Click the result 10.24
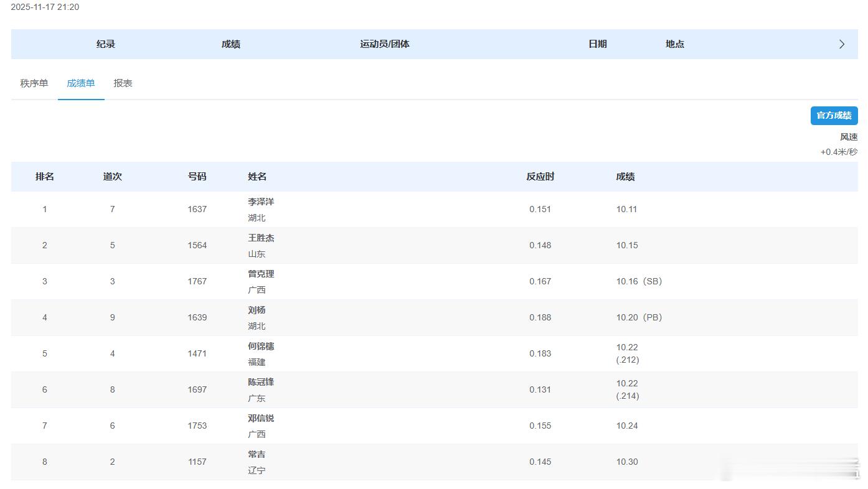 [x=627, y=426]
